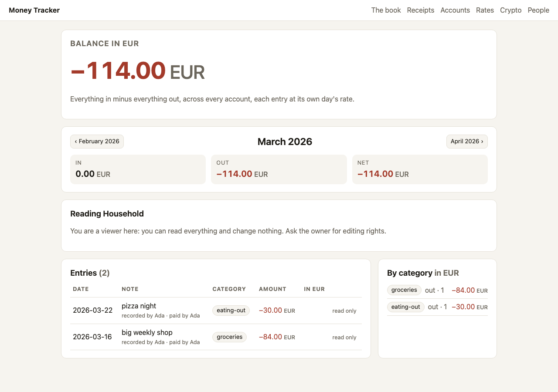Go back to February 2026
558x392 pixels.
(x=97, y=142)
